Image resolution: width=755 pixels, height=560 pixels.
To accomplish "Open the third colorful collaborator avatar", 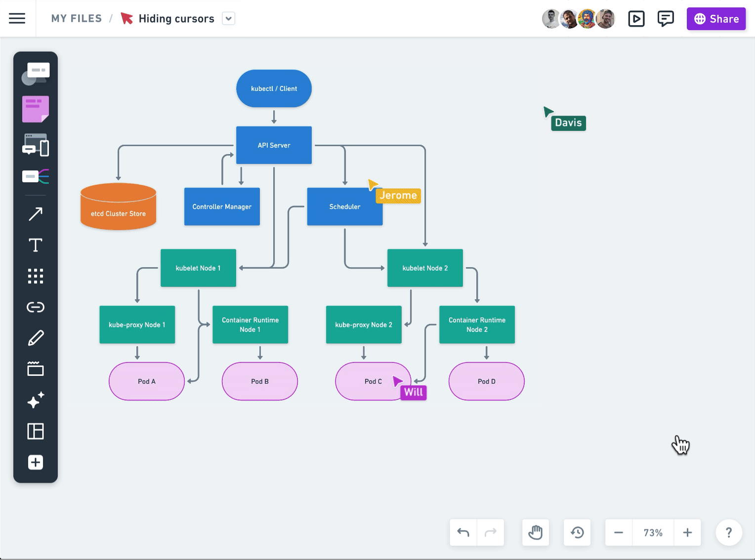I will click(587, 19).
